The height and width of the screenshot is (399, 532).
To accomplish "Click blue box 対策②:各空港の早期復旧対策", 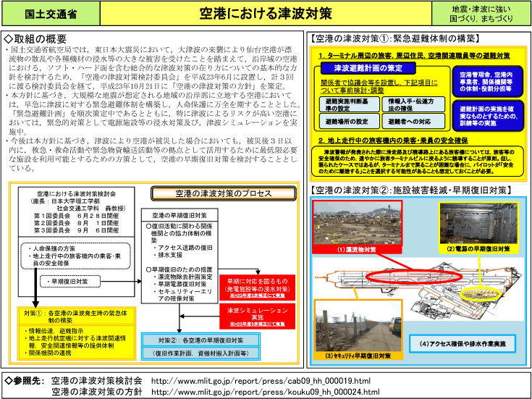I will pyautogui.click(x=201, y=340).
